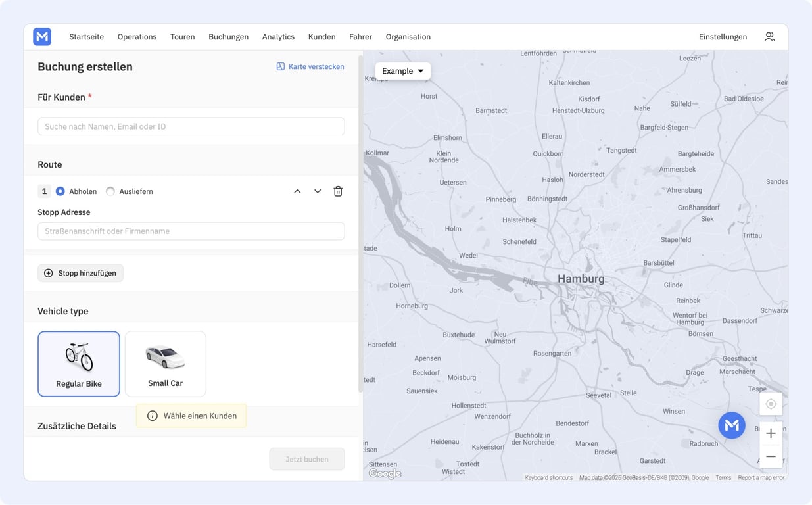
Task: Open the Startseite menu item
Action: pos(87,37)
